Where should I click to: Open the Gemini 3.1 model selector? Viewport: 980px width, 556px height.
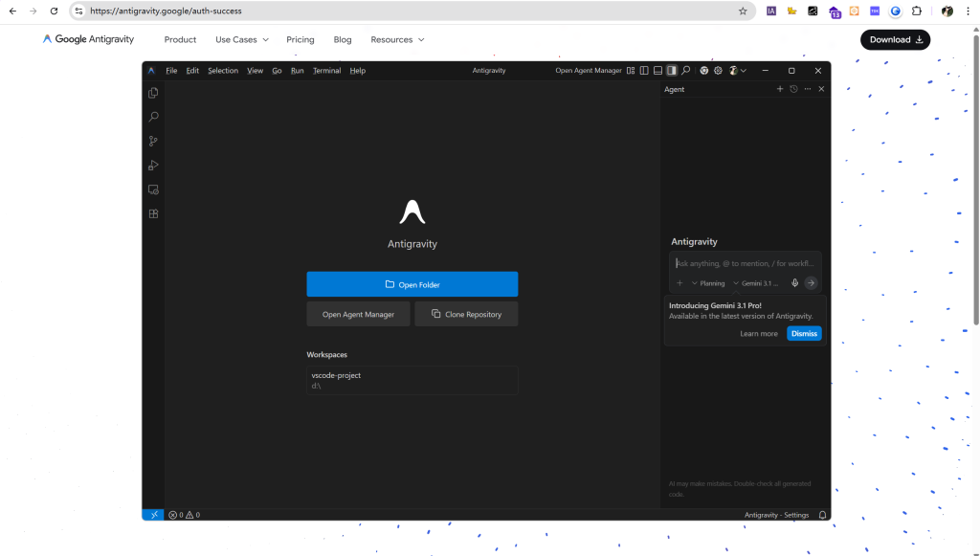(x=756, y=283)
